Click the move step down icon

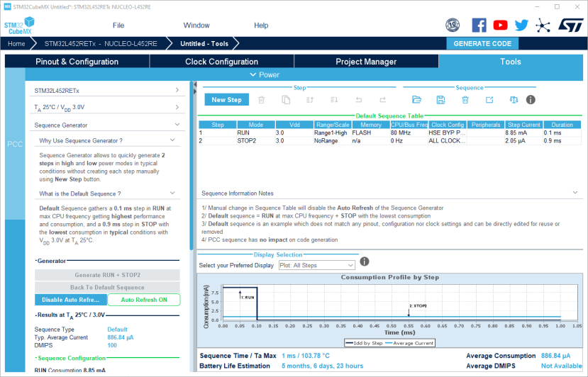[x=334, y=100]
